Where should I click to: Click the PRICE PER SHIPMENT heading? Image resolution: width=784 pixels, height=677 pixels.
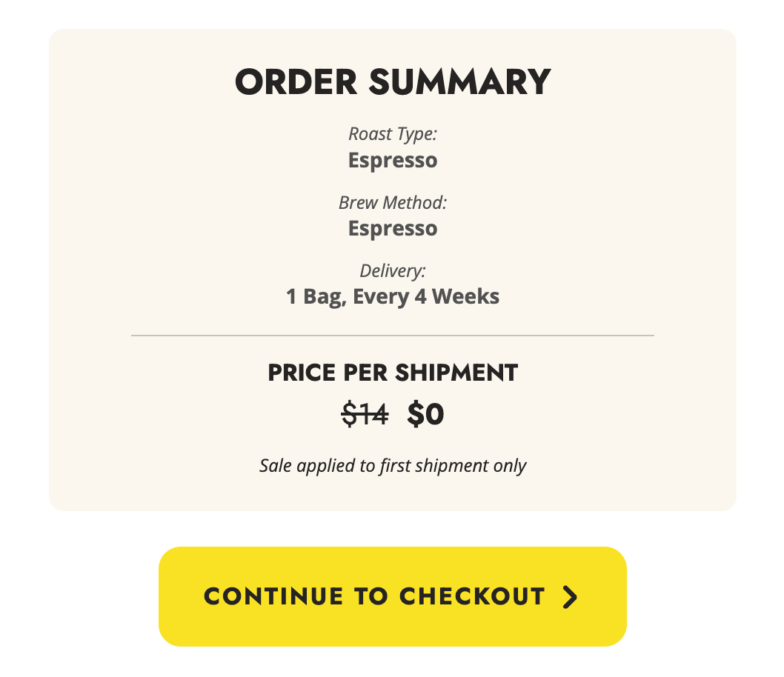point(393,373)
